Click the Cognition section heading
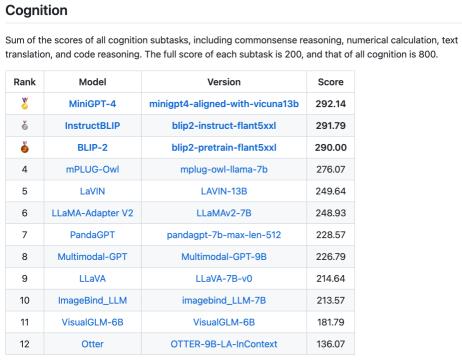This screenshot has width=462, height=360. click(x=37, y=10)
